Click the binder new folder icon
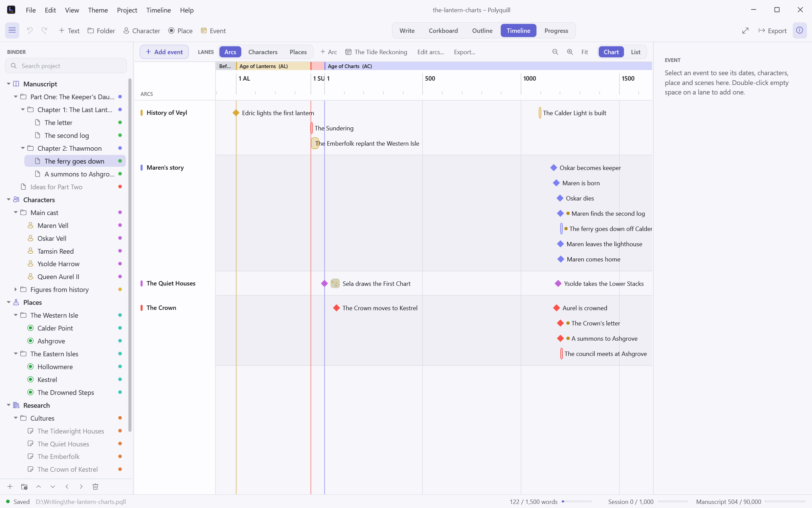Screen dimensions: 812x508 (x=24, y=487)
